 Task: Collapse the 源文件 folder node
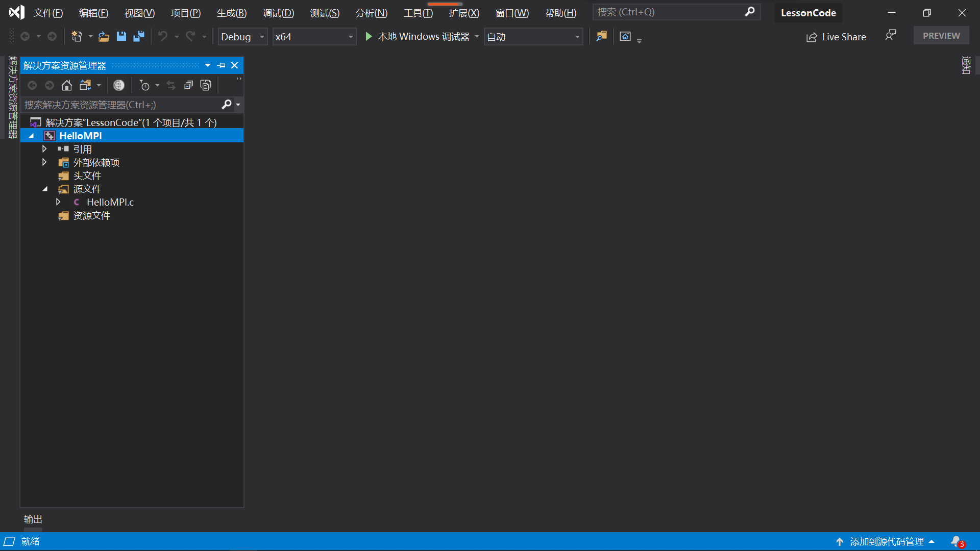pos(45,189)
